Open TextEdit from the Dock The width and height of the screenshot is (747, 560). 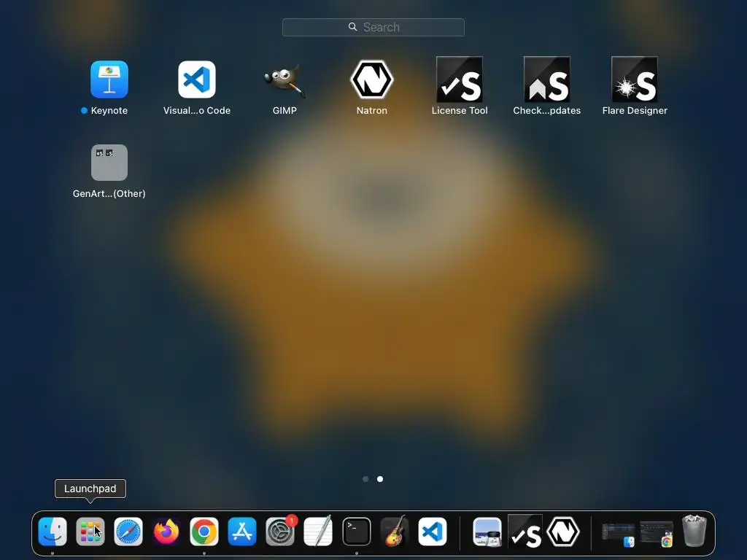pyautogui.click(x=318, y=532)
